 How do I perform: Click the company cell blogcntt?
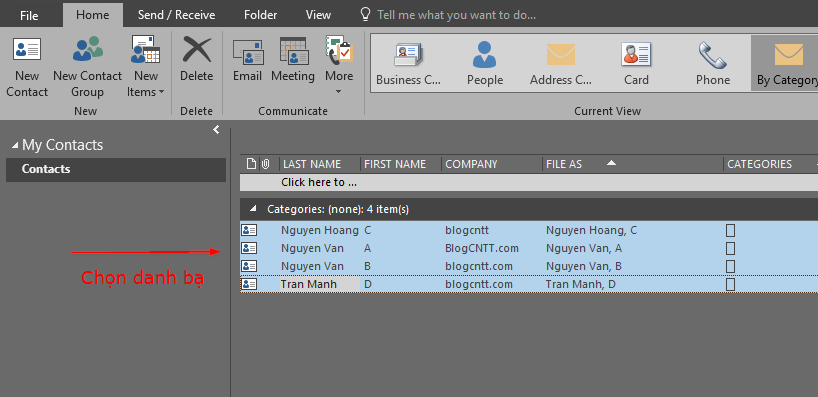click(467, 230)
